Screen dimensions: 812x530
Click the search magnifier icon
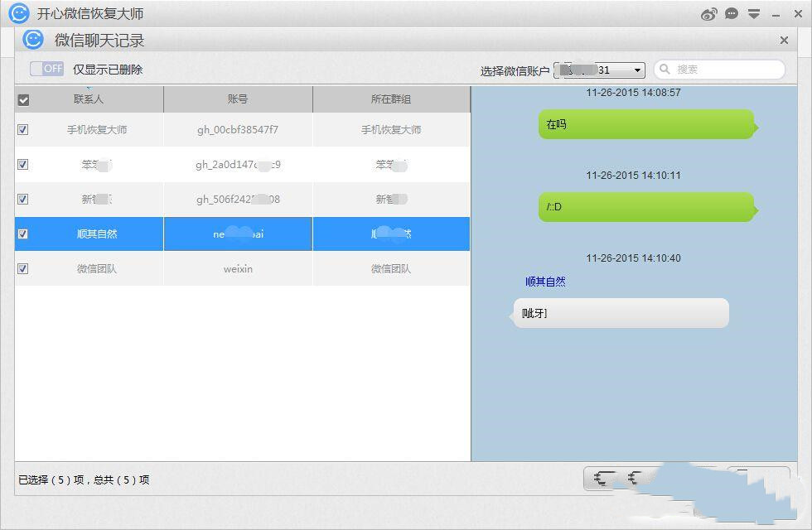point(665,69)
